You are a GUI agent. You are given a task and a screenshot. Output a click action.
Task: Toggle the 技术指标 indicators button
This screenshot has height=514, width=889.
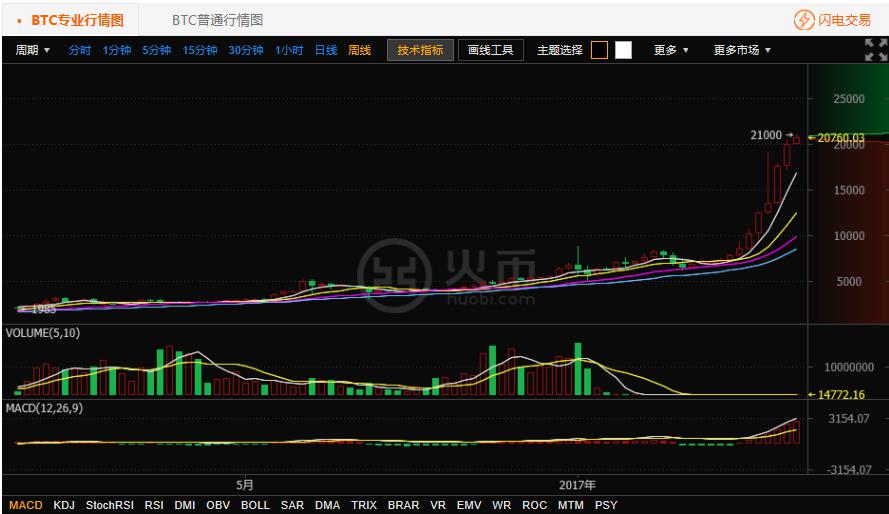click(420, 50)
